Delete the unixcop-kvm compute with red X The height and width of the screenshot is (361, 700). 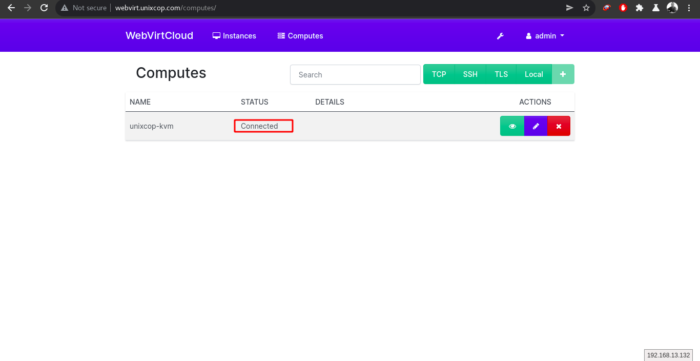558,126
